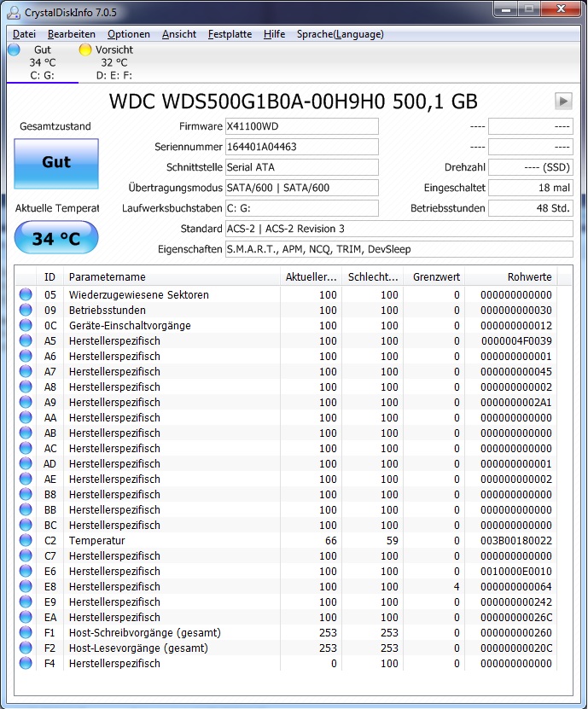588x709 pixels.
Task: Click status orb of row F1 Host-Schreibvorgänge
Action: tap(26, 632)
